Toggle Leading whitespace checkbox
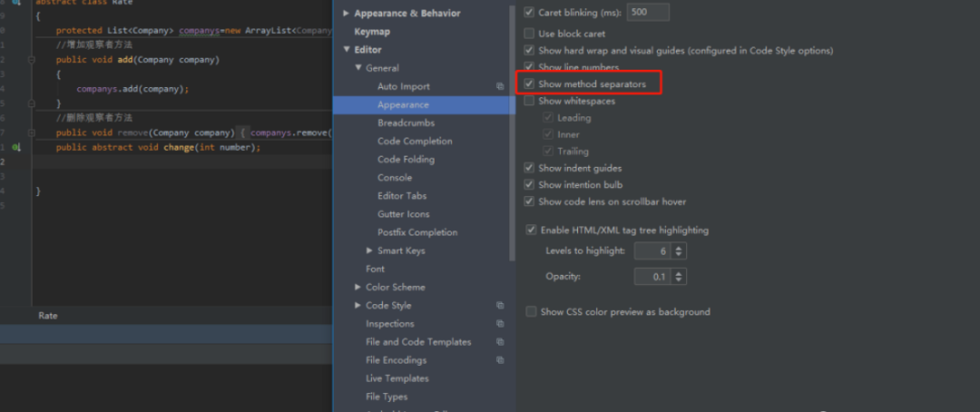The image size is (980, 412). [x=549, y=118]
